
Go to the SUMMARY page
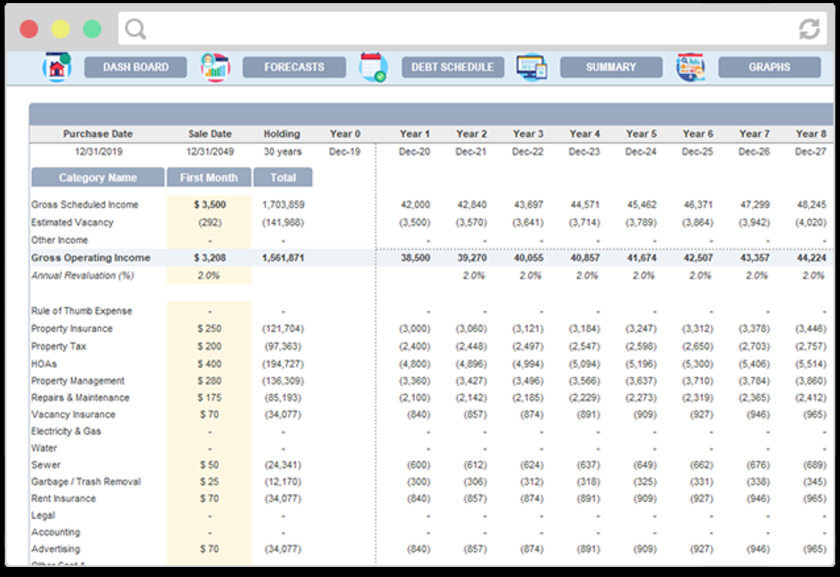click(611, 67)
